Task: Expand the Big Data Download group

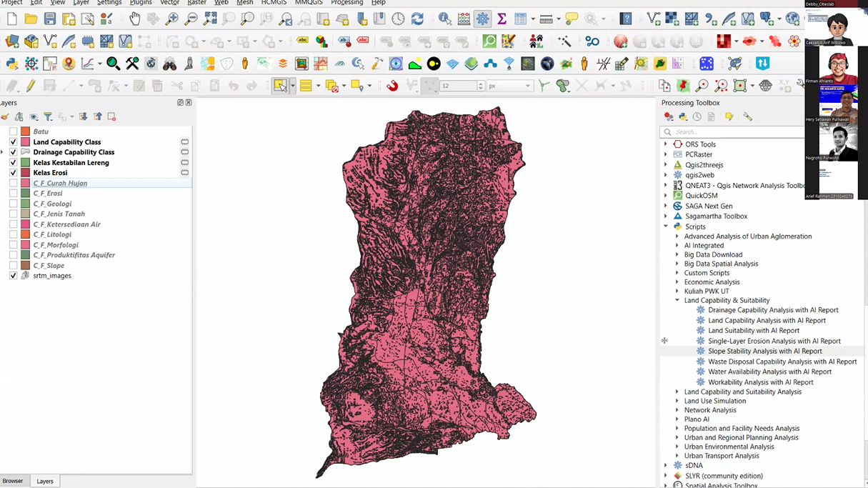Action: point(677,254)
